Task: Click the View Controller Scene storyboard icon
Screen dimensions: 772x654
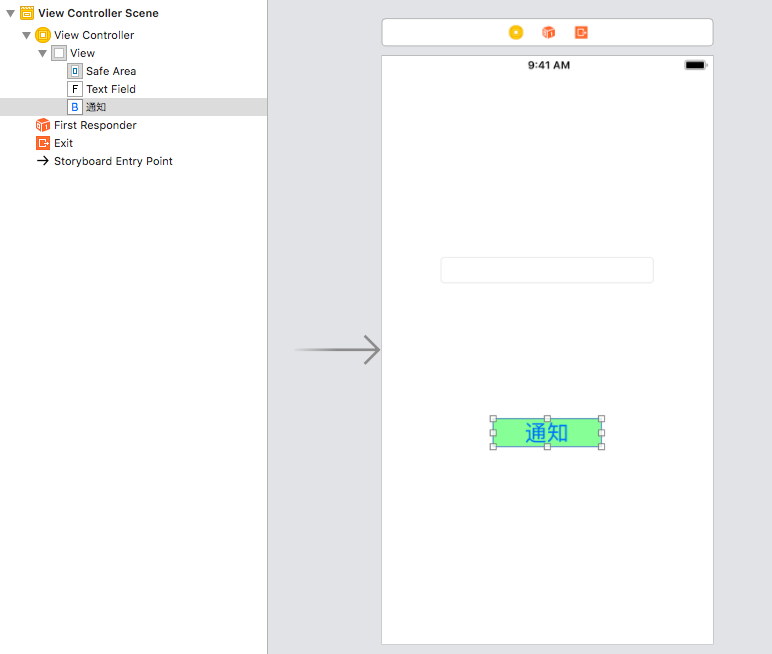Action: coord(27,13)
